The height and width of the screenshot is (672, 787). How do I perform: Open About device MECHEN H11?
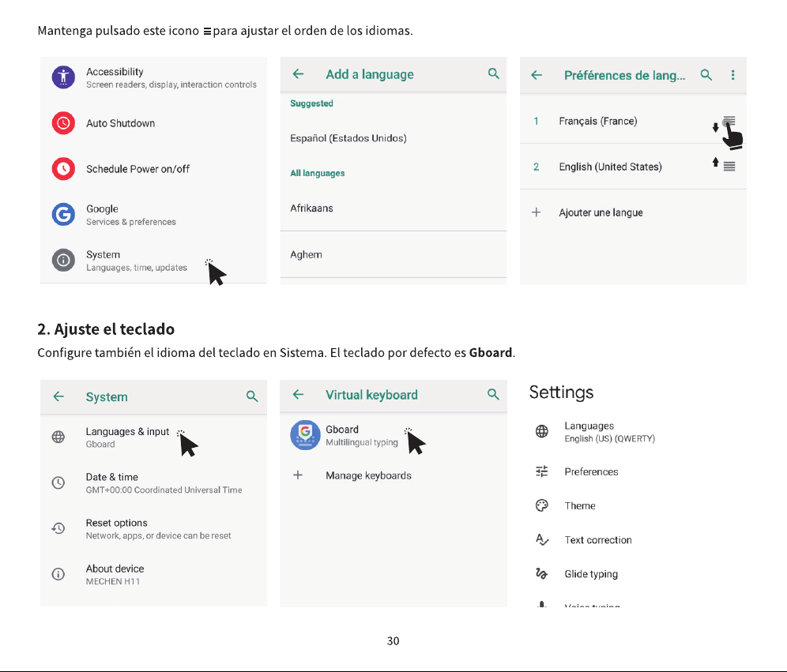153,574
